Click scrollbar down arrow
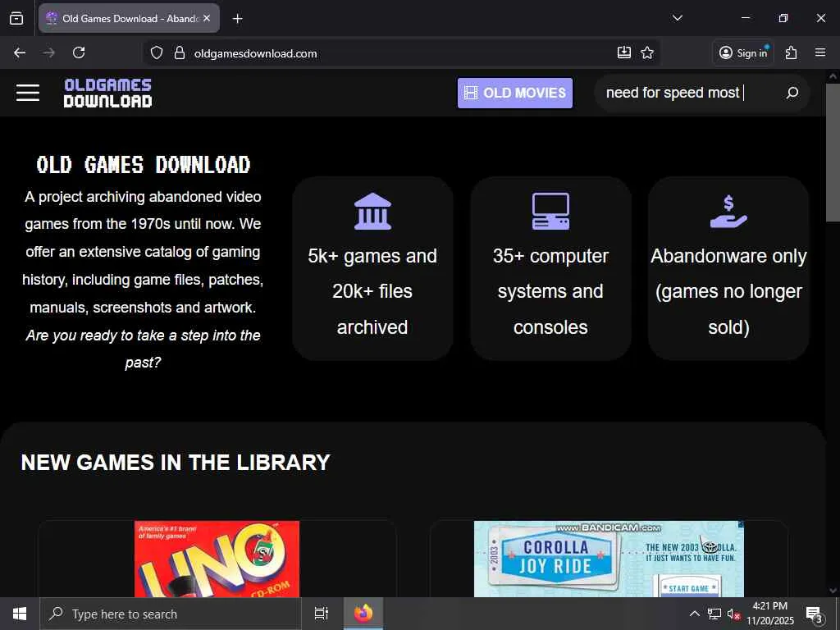The image size is (840, 630). [833, 591]
